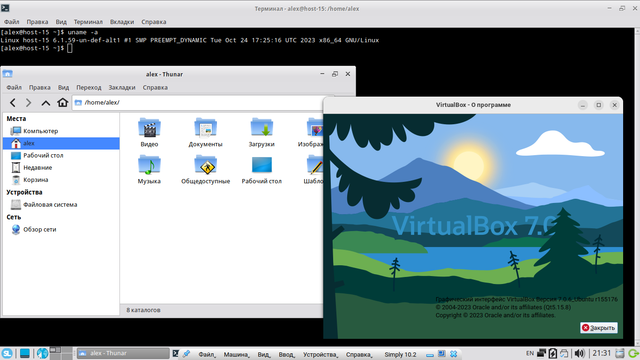Open network connection tray icon
640x360 pixels.
pyautogui.click(x=541, y=353)
